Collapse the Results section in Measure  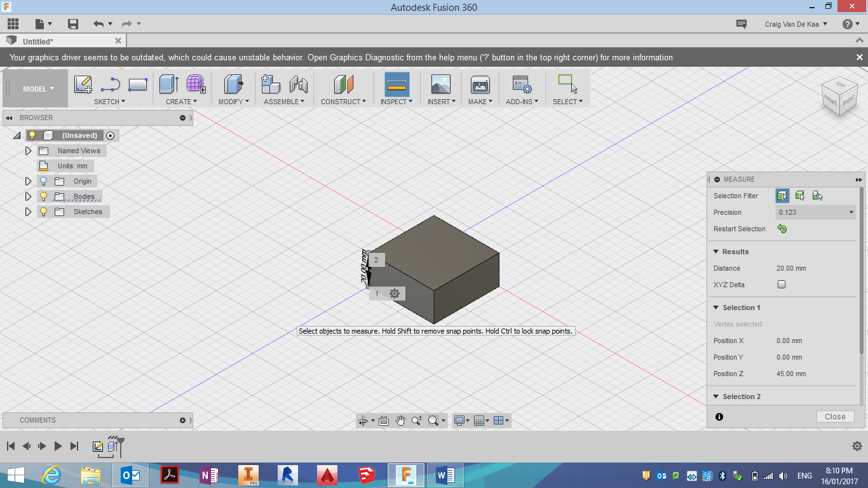715,252
